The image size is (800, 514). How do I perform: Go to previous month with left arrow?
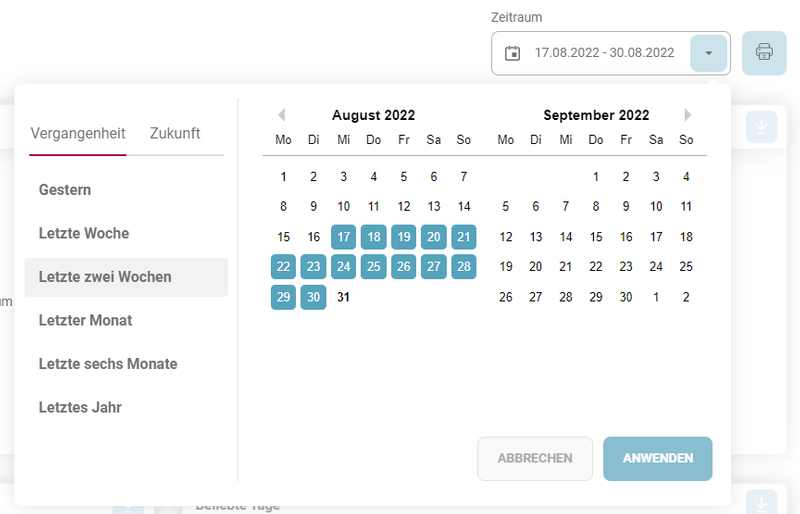(x=282, y=115)
